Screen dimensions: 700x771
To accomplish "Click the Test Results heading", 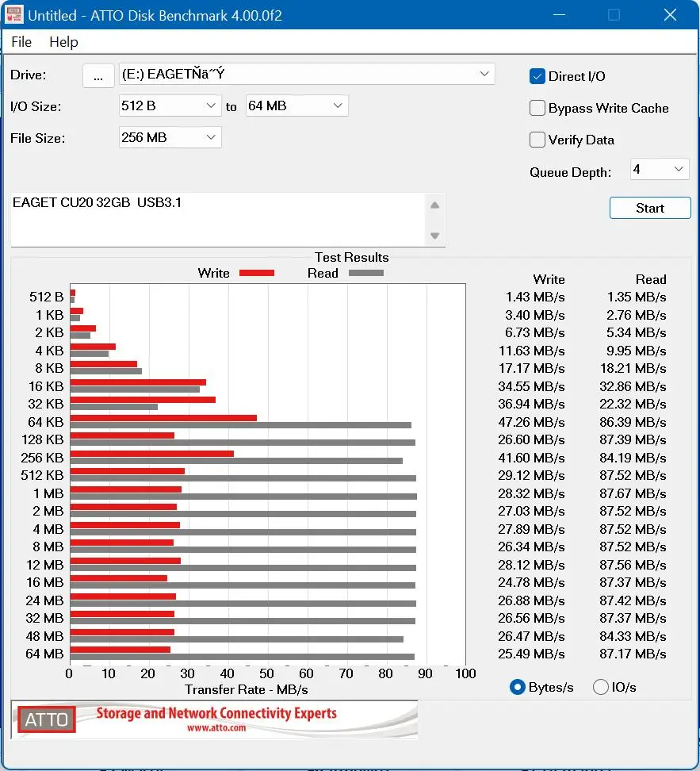I will coord(351,258).
